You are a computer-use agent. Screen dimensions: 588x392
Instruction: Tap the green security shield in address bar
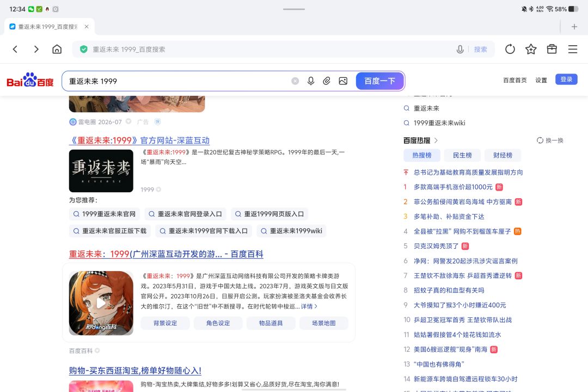[x=84, y=49]
